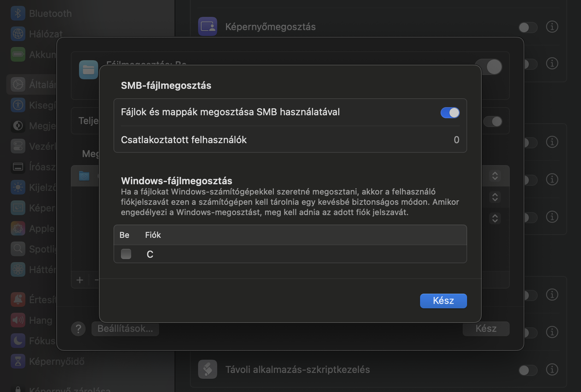Toggle SMB file and folder sharing switch
The width and height of the screenshot is (581, 392).
click(x=450, y=113)
